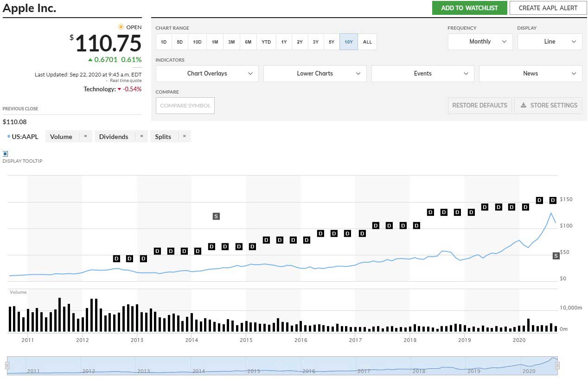Switch chart range to 10D
Image resolution: width=588 pixels, height=379 pixels.
tap(197, 42)
